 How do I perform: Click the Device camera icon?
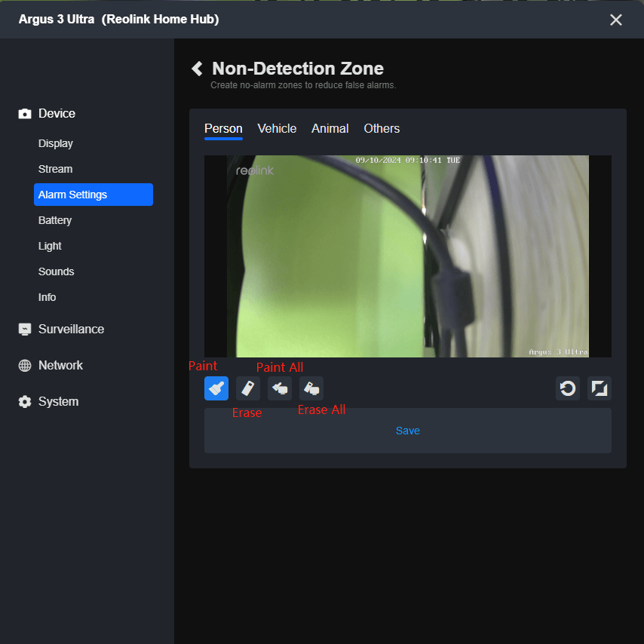[x=25, y=114]
